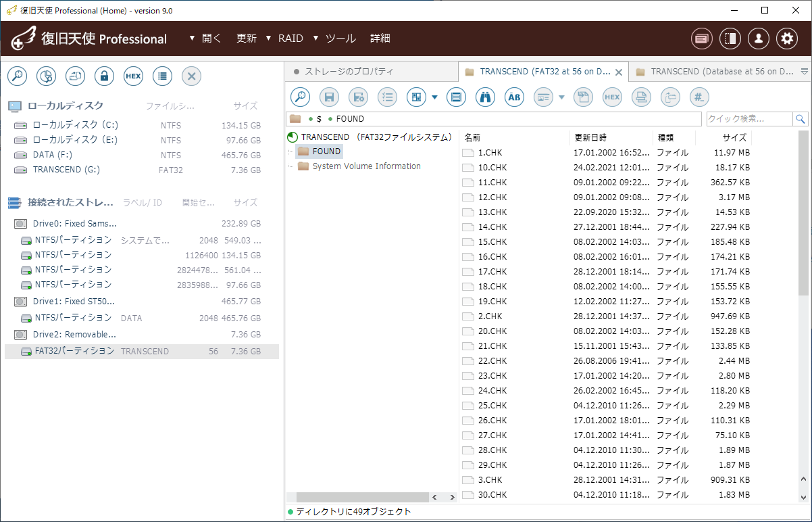Image resolution: width=812 pixels, height=522 pixels.
Task: Click the checklist selection icon
Action: [x=387, y=97]
